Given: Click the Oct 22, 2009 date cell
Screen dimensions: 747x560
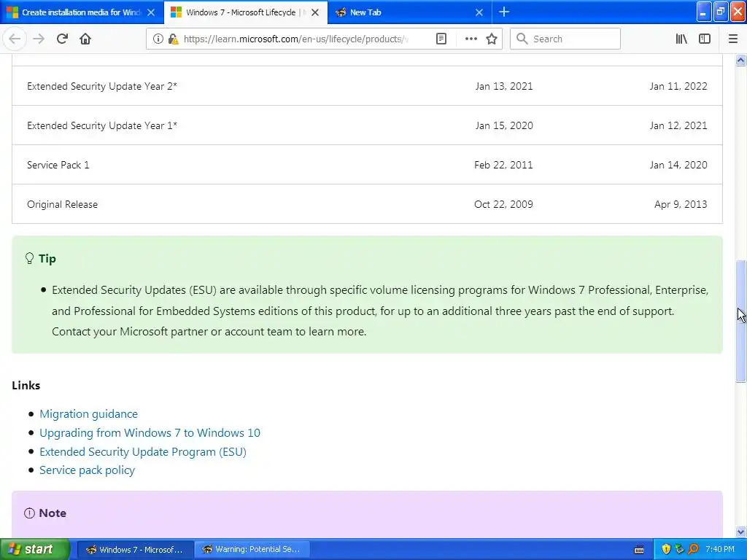Looking at the screenshot, I should [x=503, y=204].
